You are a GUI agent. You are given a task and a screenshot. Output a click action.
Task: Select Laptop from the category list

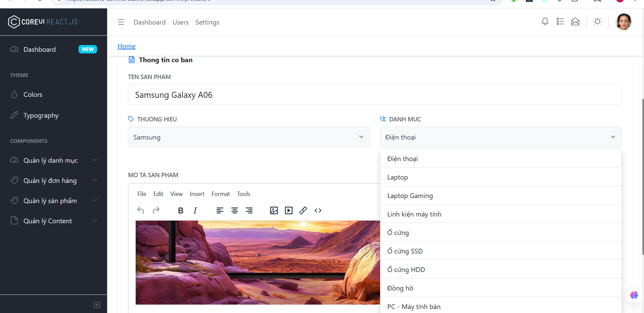click(x=501, y=177)
